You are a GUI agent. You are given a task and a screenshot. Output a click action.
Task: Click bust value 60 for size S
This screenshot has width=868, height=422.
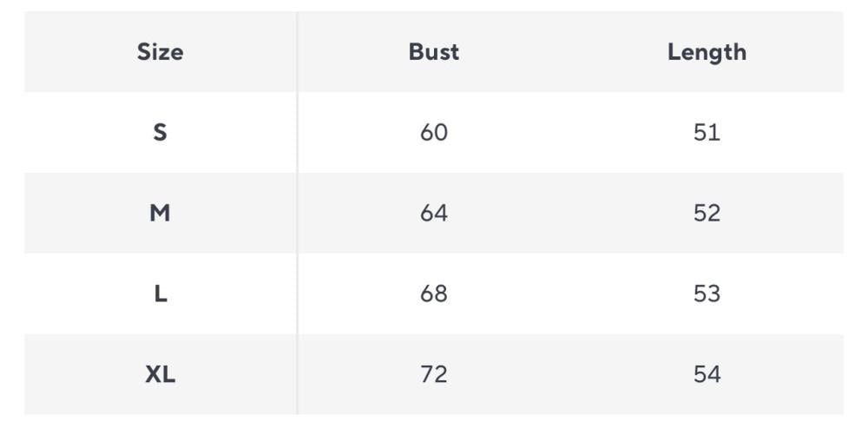(433, 133)
